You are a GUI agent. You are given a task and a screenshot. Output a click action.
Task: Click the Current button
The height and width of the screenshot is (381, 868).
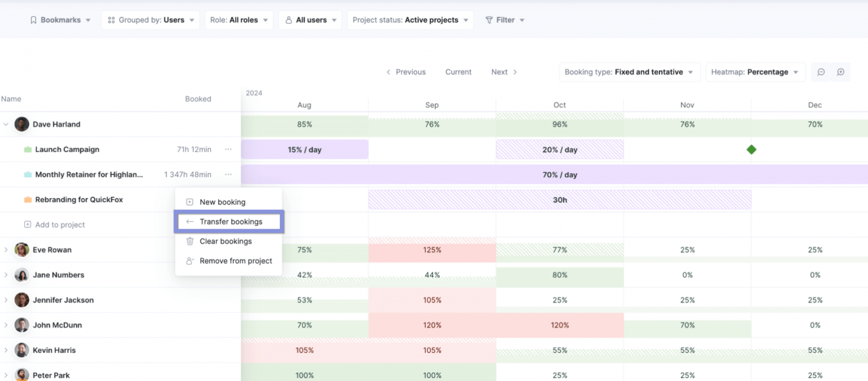458,72
